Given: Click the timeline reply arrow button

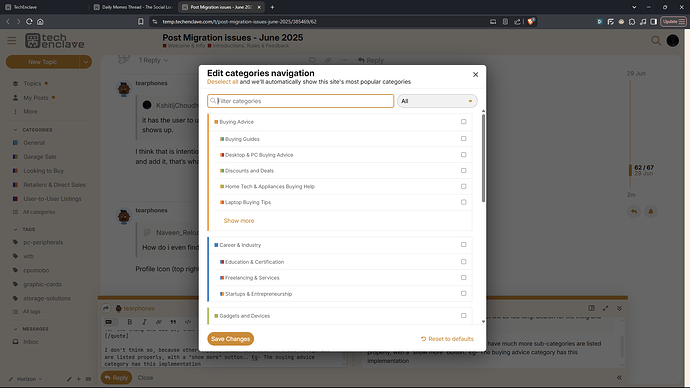Looking at the screenshot, I should click(634, 212).
